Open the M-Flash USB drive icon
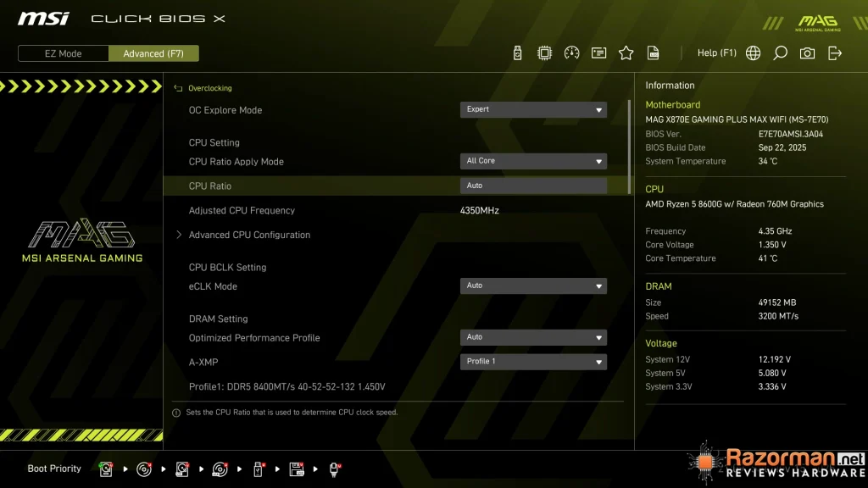Screen dimensions: 868x488 click(x=517, y=53)
